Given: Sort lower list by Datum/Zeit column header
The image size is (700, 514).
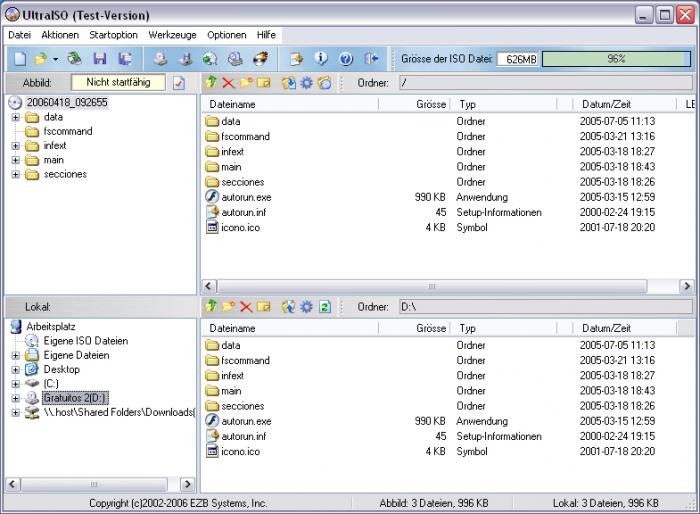Looking at the screenshot, I should point(605,328).
